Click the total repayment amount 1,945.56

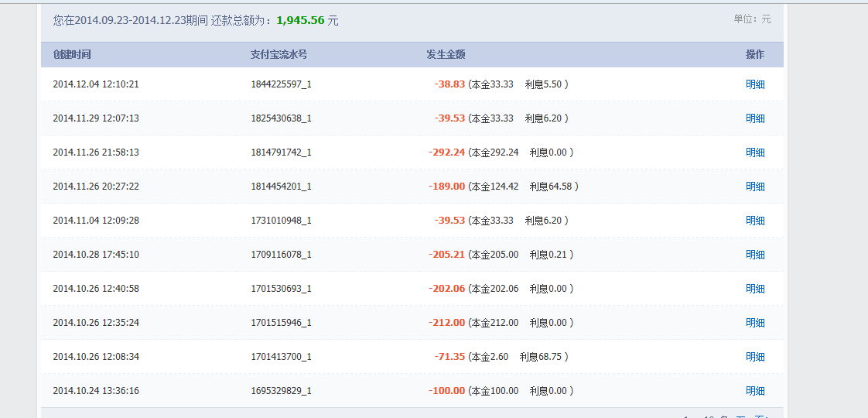[x=300, y=21]
